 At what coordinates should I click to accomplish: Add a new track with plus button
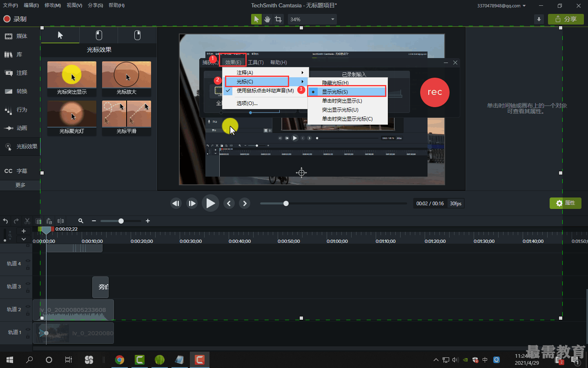click(x=24, y=231)
